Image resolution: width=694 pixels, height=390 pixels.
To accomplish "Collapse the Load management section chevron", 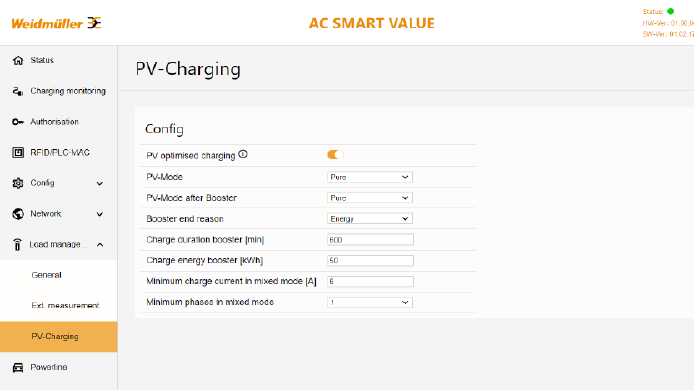I will click(x=100, y=245).
